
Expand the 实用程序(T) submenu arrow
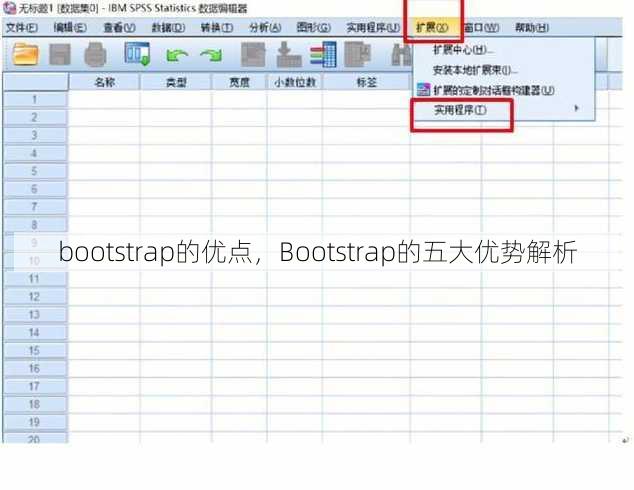click(577, 108)
